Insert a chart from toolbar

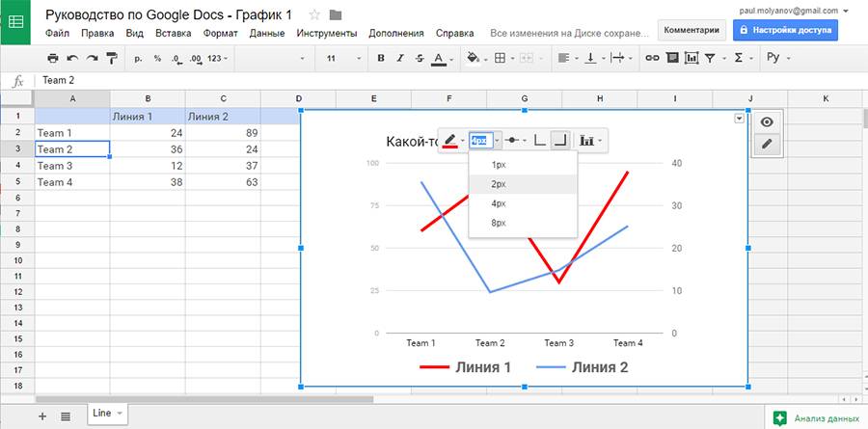[691, 58]
